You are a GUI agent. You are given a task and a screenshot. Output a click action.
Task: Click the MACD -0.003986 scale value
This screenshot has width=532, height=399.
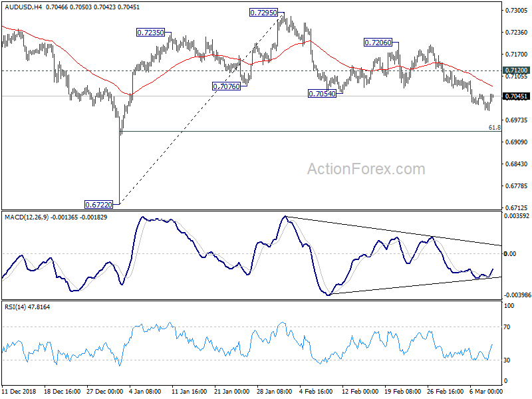tap(517, 295)
